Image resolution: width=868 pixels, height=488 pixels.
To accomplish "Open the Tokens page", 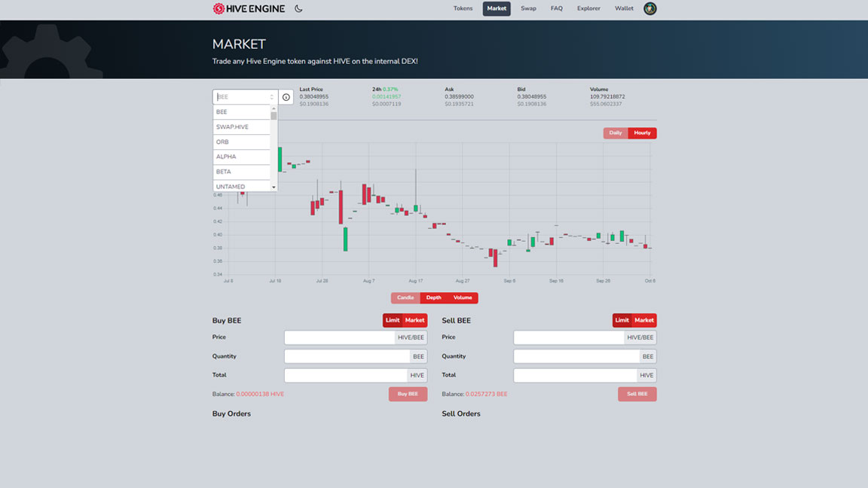I will [x=463, y=8].
